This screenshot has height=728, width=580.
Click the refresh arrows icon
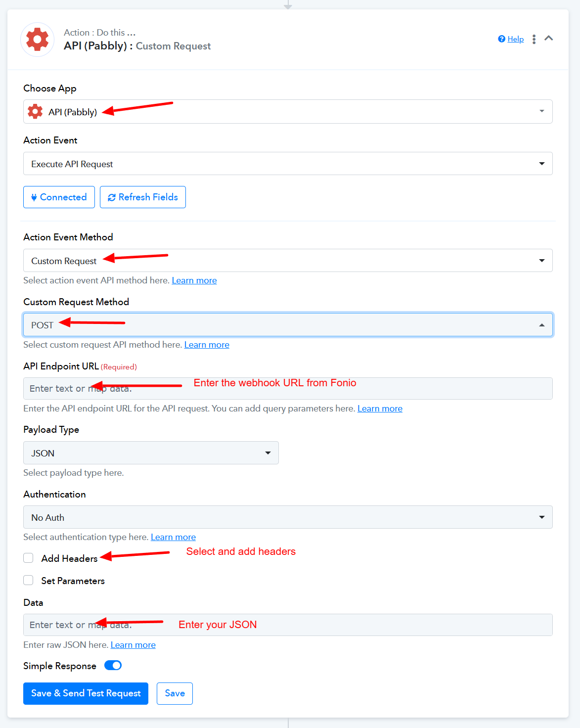tap(112, 197)
